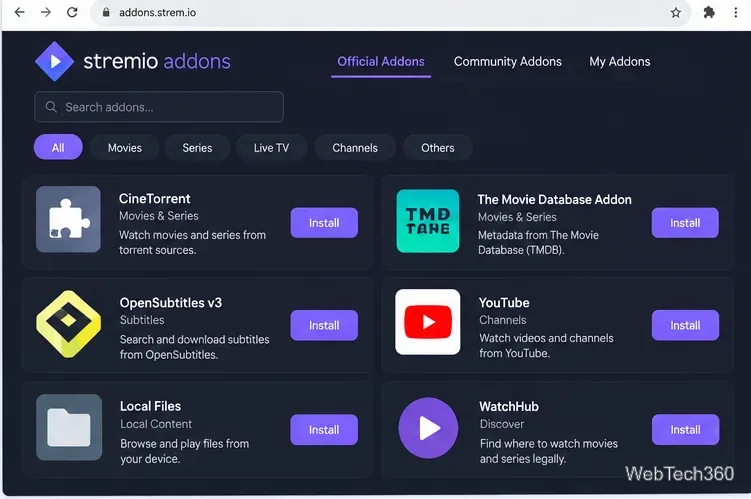Click the 'Discover' category label
Image resolution: width=751 pixels, height=499 pixels.
[x=502, y=424]
